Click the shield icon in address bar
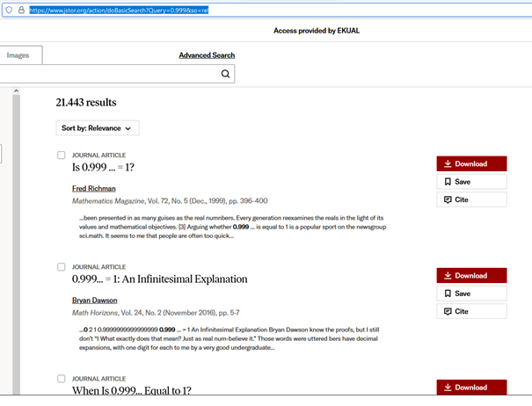This screenshot has height=406, width=532. click(x=8, y=10)
